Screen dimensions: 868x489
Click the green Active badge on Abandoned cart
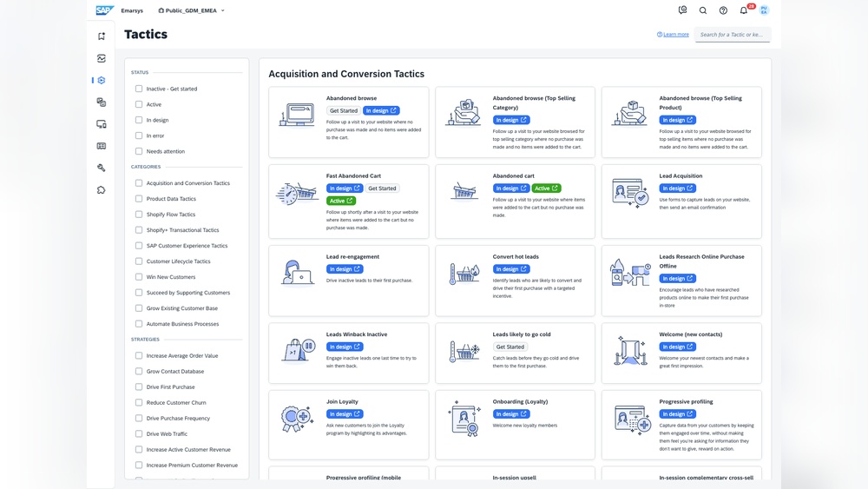pos(546,188)
